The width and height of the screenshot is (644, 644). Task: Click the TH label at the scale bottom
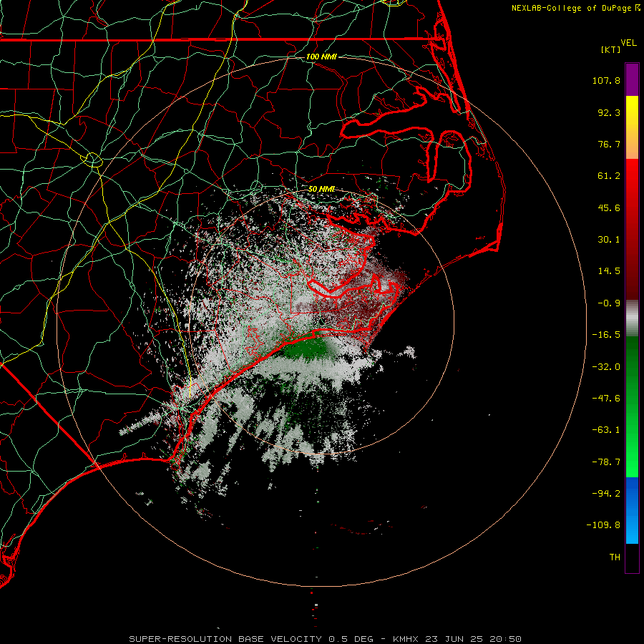(x=615, y=557)
